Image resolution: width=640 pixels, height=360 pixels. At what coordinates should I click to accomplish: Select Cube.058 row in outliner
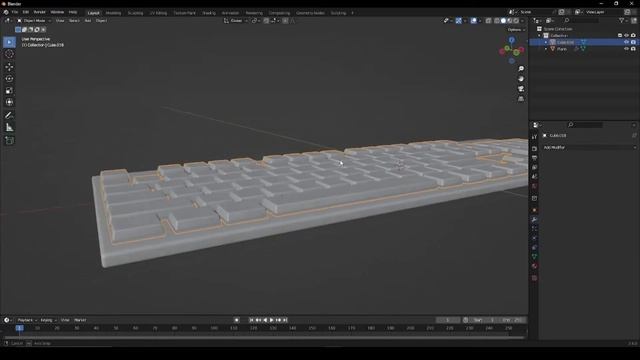(x=584, y=42)
